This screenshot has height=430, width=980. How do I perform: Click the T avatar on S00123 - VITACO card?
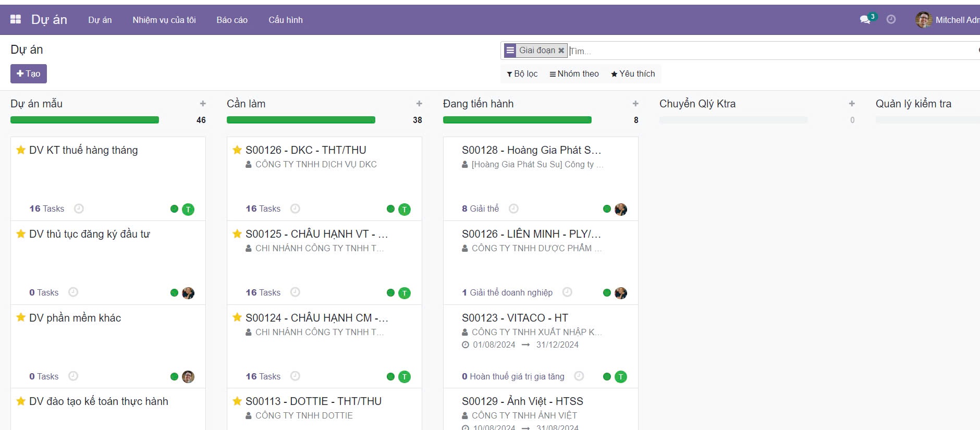pyautogui.click(x=620, y=377)
